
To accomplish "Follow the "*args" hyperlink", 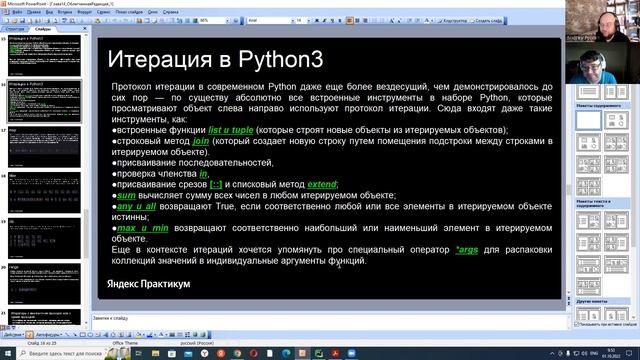I will [x=467, y=250].
